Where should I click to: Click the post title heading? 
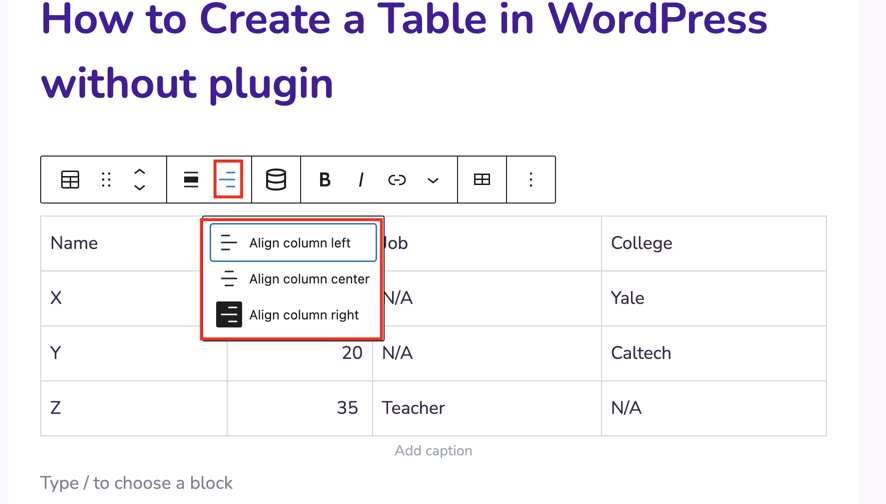404,51
